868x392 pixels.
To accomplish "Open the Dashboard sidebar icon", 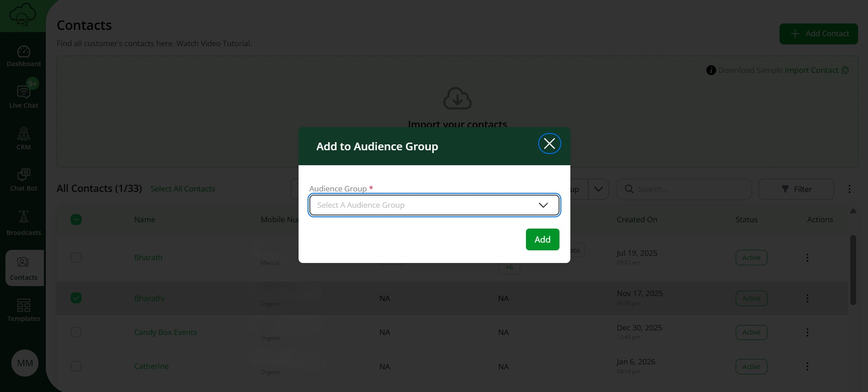I will [24, 56].
